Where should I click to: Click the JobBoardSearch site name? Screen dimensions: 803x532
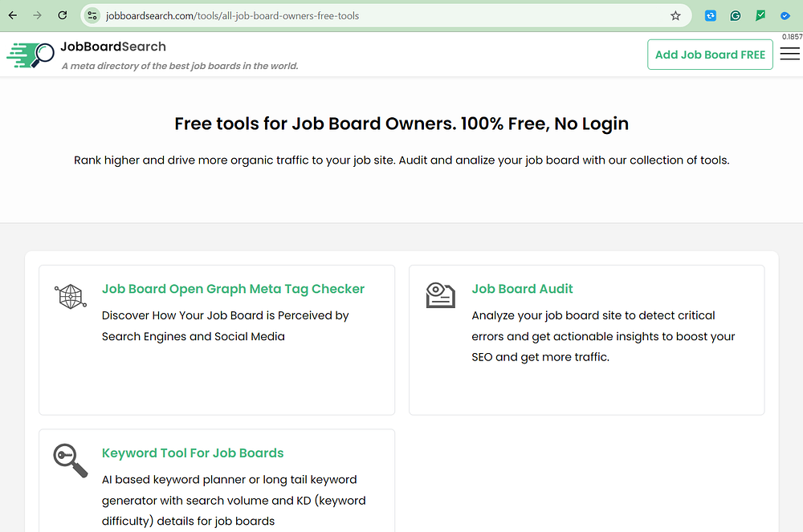[x=113, y=47]
